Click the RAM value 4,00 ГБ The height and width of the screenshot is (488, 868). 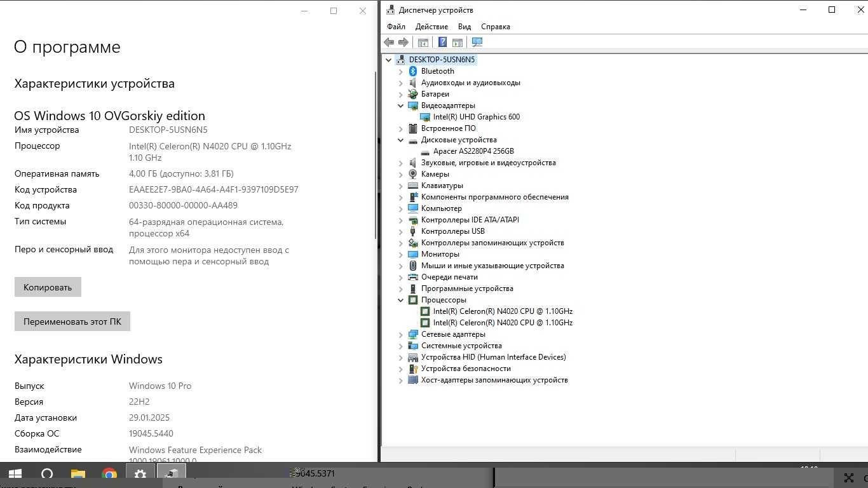coord(181,173)
